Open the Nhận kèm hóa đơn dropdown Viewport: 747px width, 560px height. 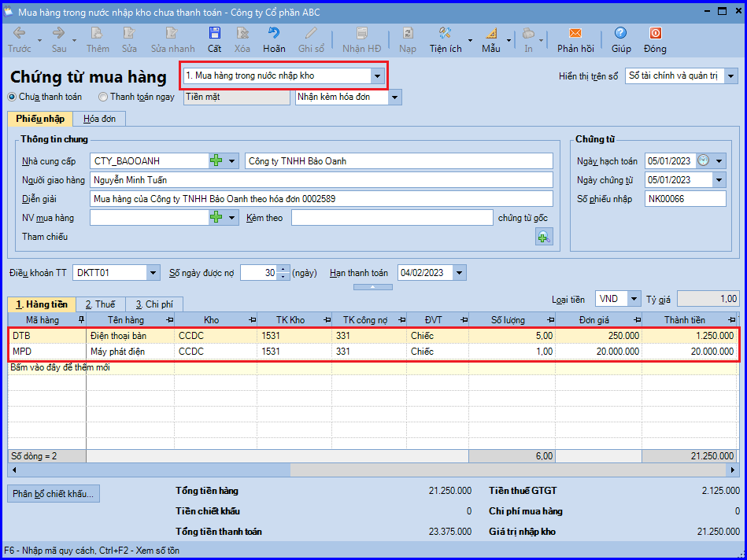point(395,98)
